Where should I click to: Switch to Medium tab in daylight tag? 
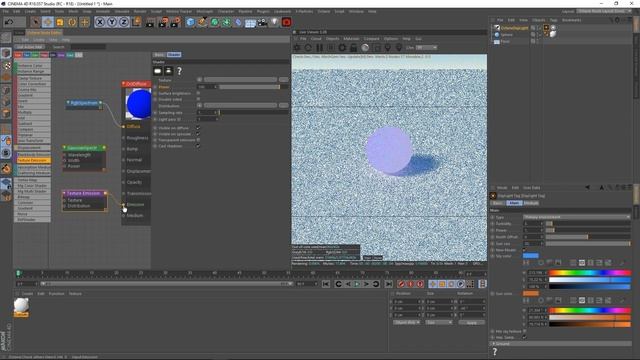coord(531,203)
